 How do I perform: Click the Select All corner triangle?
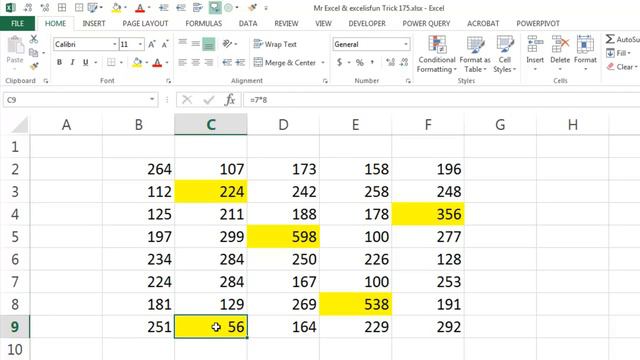(20, 125)
